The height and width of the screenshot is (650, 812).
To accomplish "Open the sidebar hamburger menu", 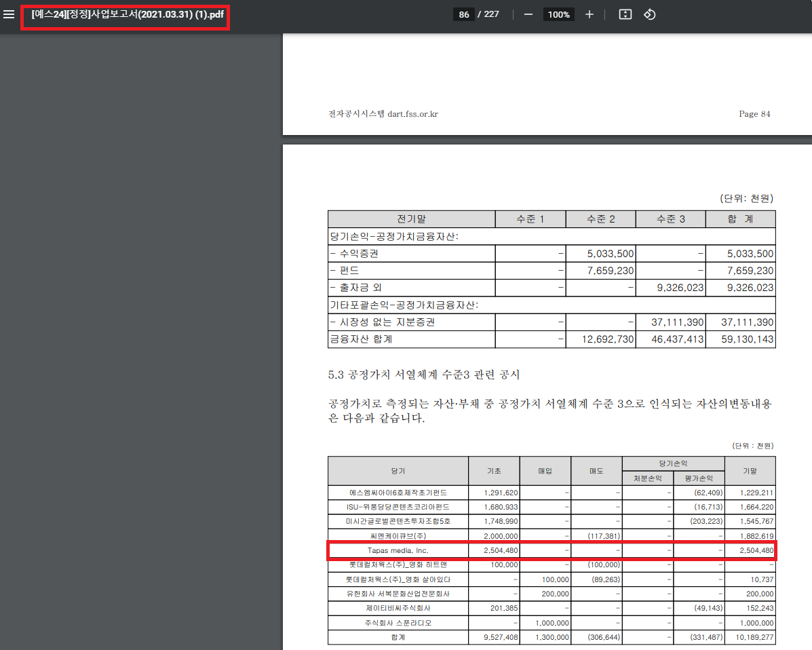I will click(9, 14).
